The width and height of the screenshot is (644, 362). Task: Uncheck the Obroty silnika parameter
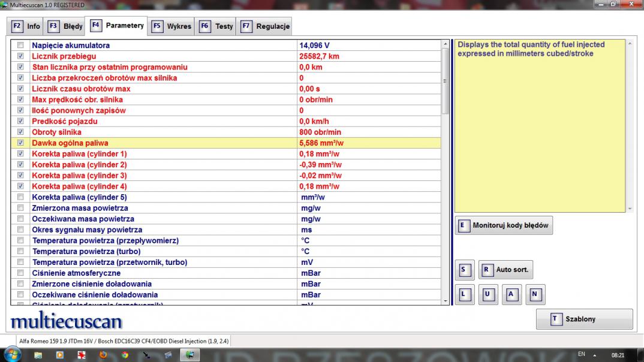(x=21, y=132)
